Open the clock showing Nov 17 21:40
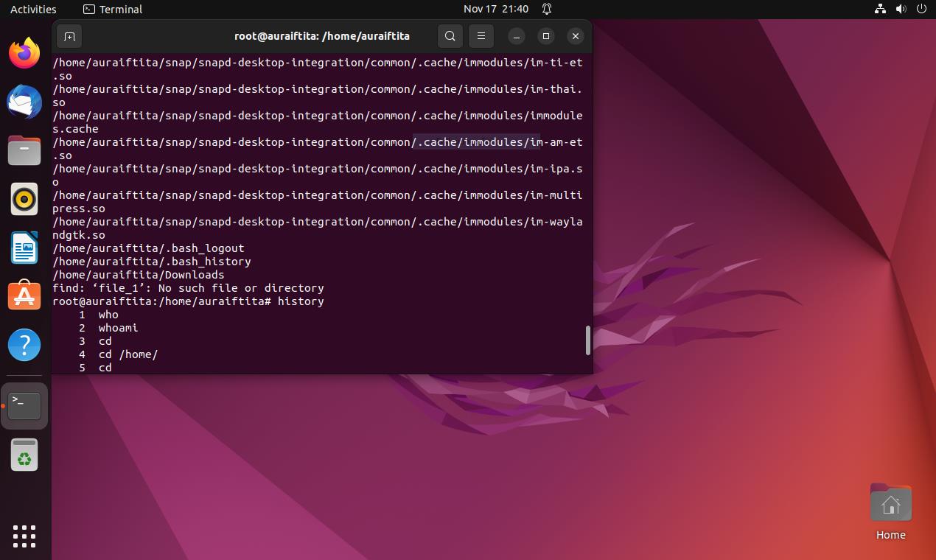Image resolution: width=936 pixels, height=560 pixels. [x=496, y=9]
